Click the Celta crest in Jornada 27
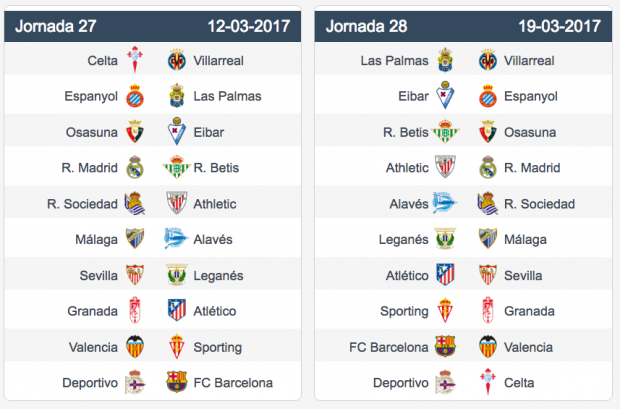This screenshot has height=409, width=620. (x=135, y=60)
